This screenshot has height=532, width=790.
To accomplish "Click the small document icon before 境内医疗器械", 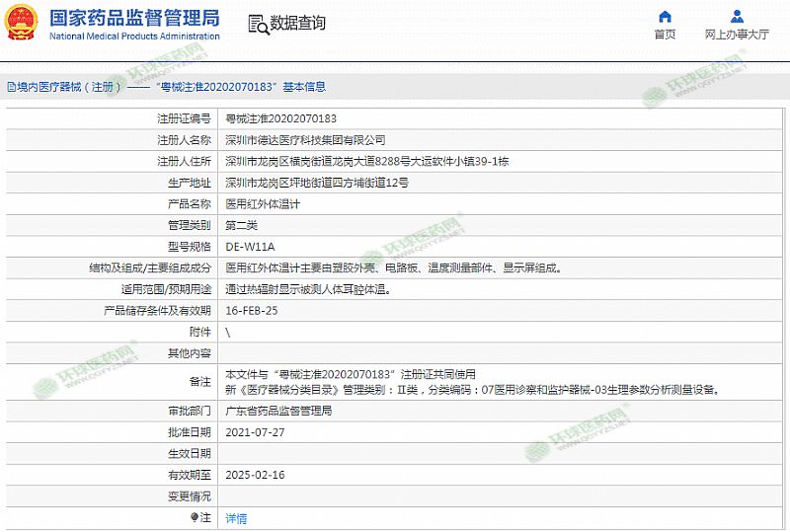I will click(x=10, y=87).
